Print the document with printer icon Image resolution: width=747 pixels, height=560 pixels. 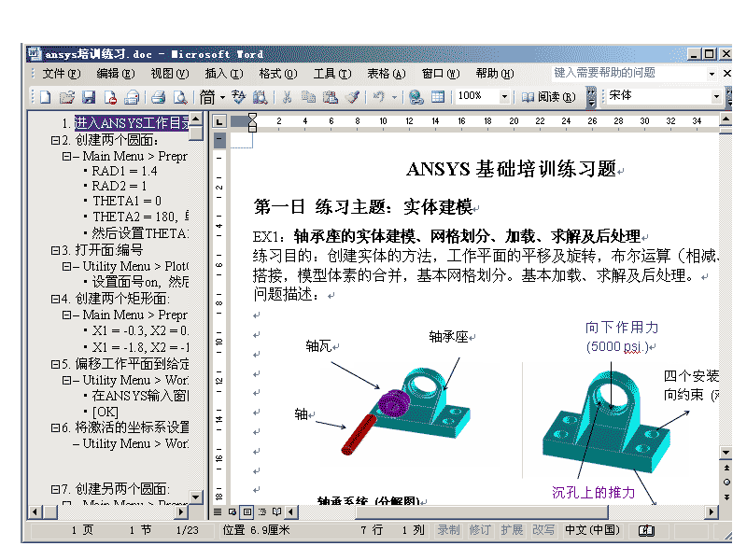coord(158,97)
